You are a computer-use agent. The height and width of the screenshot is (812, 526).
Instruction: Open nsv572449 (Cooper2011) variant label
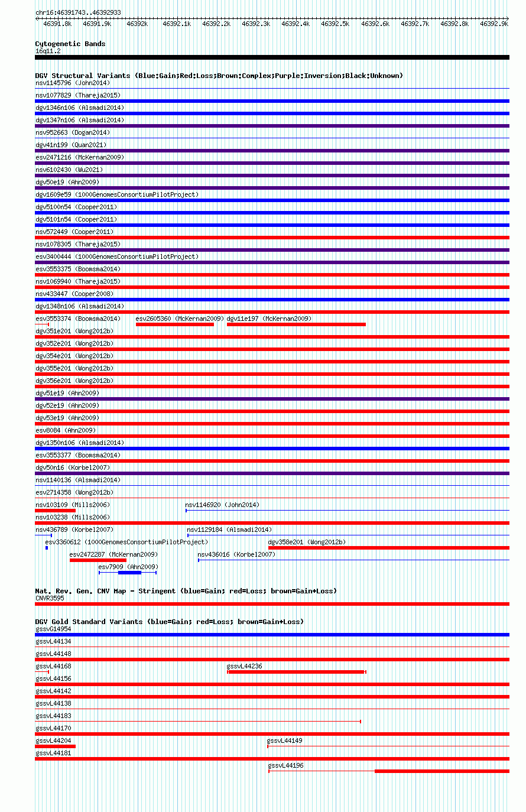coord(74,232)
